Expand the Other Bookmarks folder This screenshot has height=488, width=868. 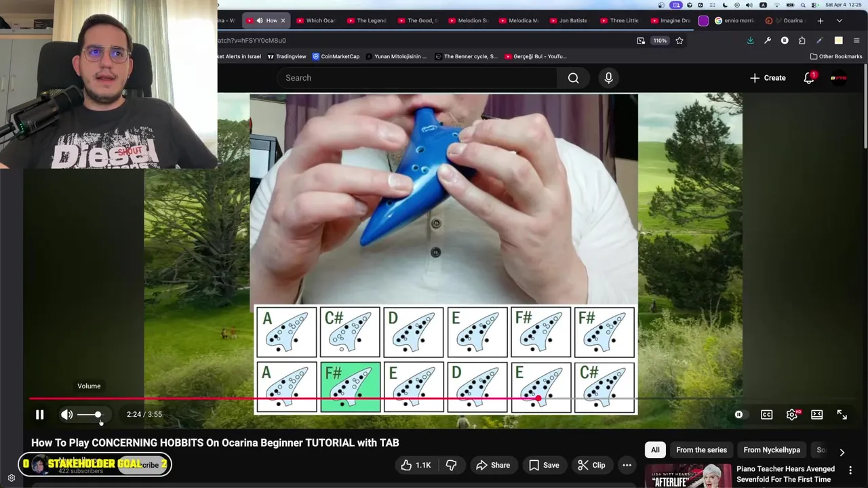835,56
